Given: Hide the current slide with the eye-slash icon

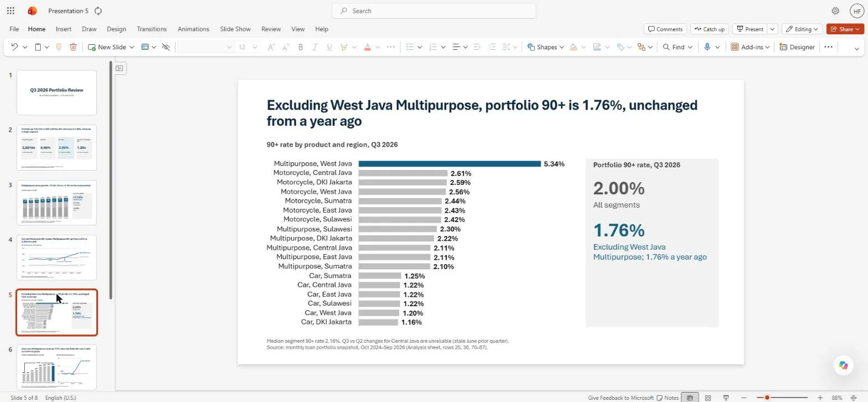Looking at the screenshot, I should pos(166,47).
